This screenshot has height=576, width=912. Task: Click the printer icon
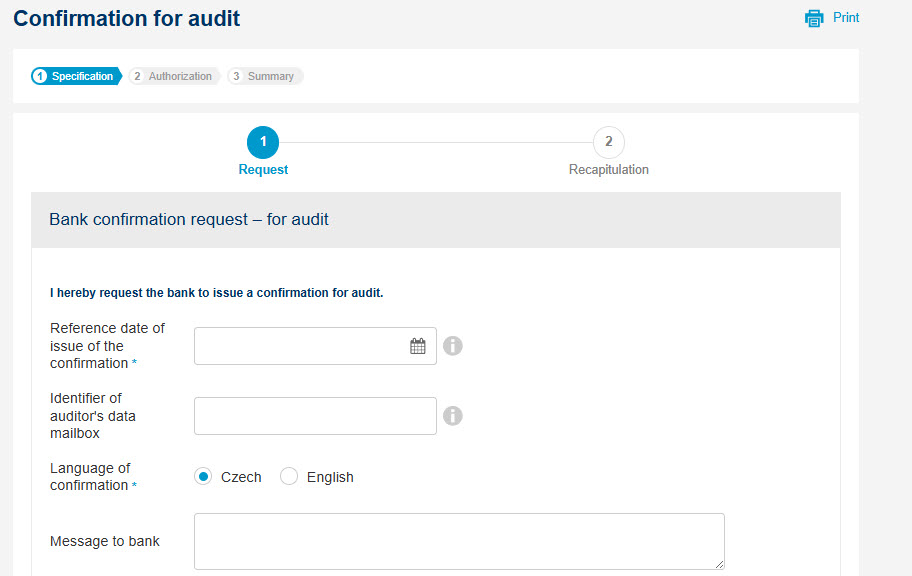click(x=814, y=18)
